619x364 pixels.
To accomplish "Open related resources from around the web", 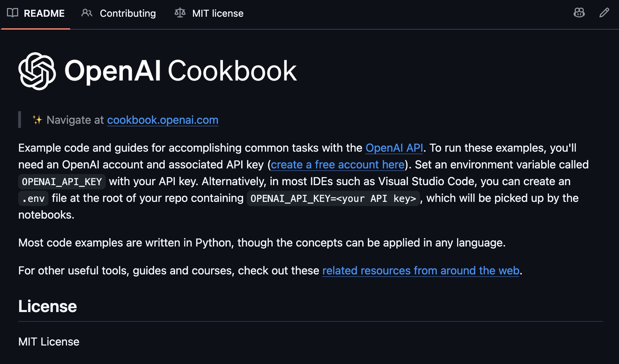I will [x=421, y=271].
